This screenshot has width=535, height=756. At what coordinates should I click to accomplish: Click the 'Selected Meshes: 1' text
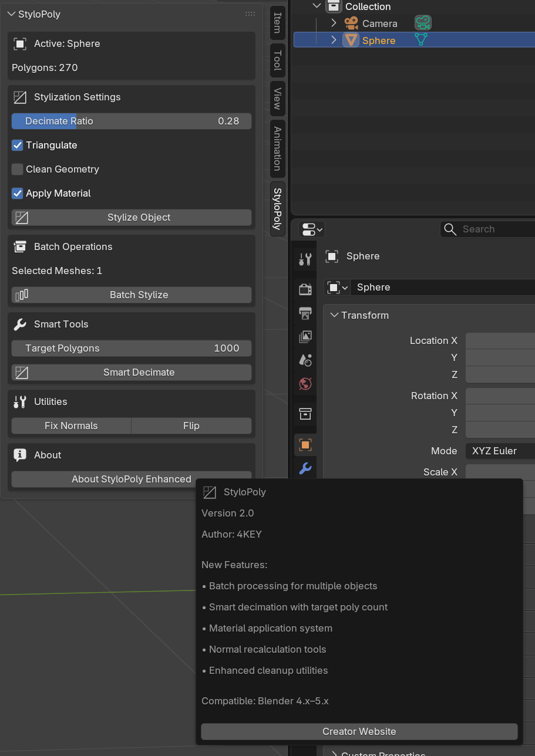coord(57,271)
